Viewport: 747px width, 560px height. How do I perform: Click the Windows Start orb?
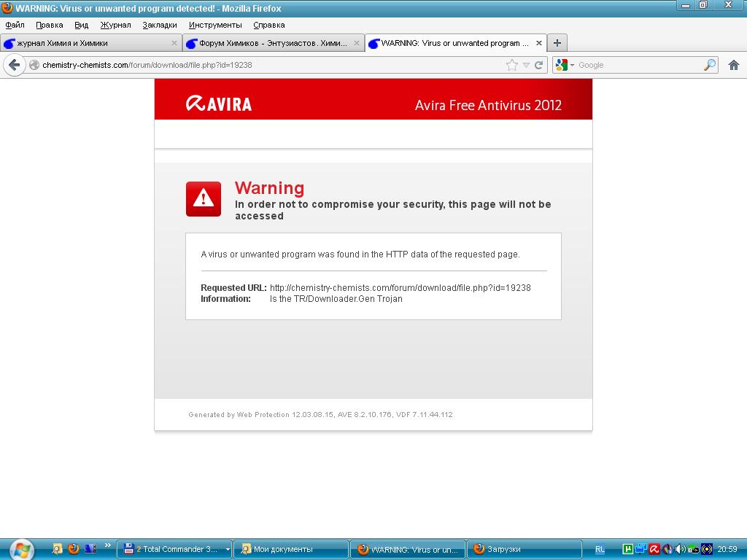[x=21, y=550]
